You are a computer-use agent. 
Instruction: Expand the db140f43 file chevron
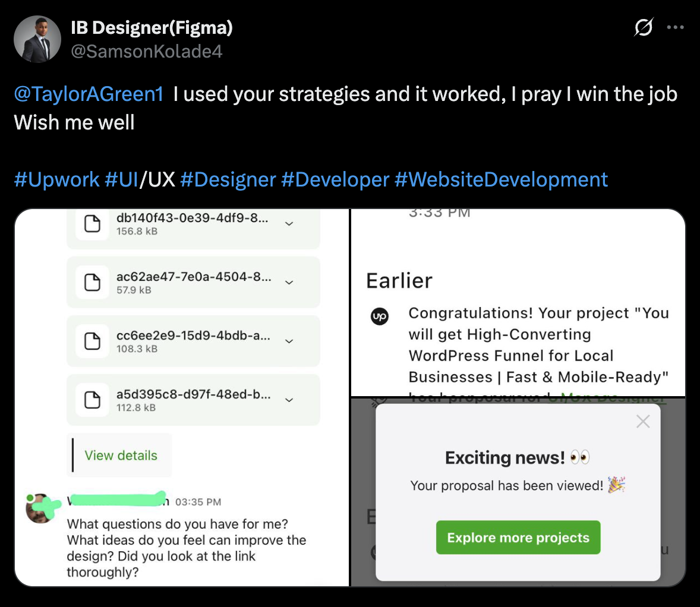[x=289, y=223]
